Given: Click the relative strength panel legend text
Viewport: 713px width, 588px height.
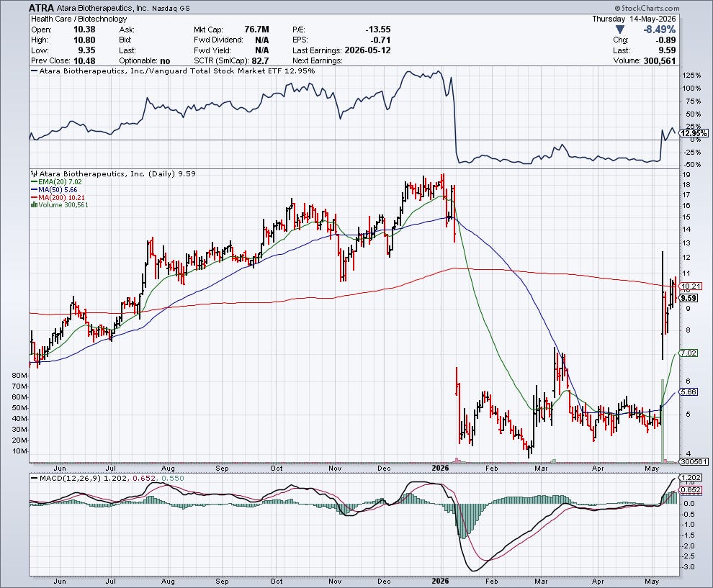Looking at the screenshot, I should [173, 71].
